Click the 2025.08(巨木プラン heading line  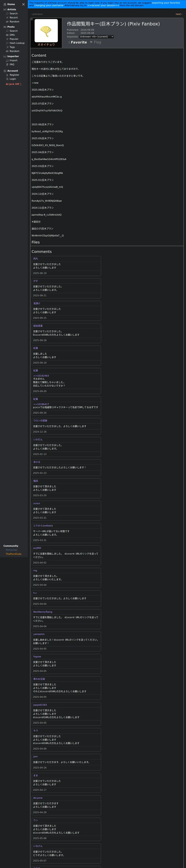coord(43,90)
